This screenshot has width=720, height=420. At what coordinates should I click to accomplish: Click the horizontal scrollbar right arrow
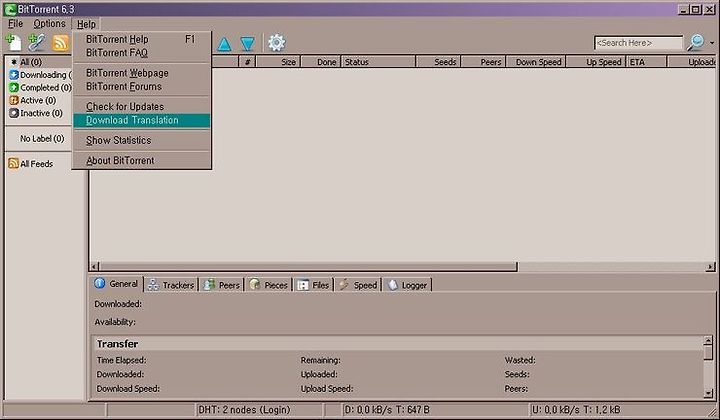click(710, 267)
